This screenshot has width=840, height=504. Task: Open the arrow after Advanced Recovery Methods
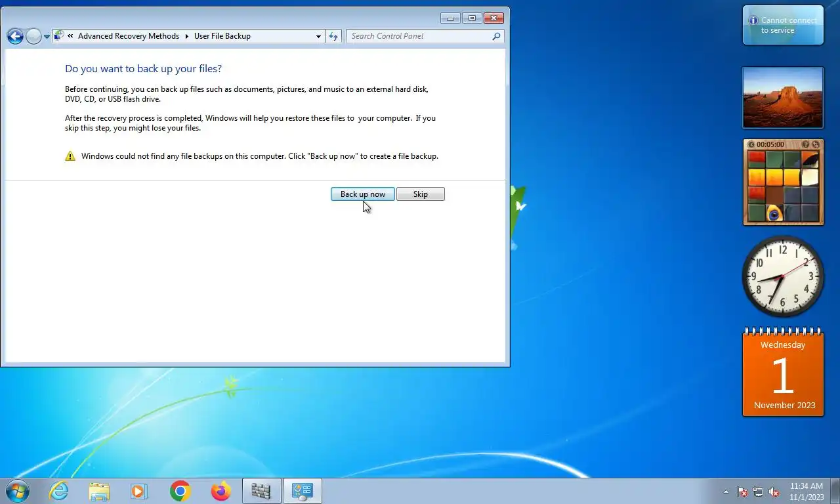[x=186, y=36]
